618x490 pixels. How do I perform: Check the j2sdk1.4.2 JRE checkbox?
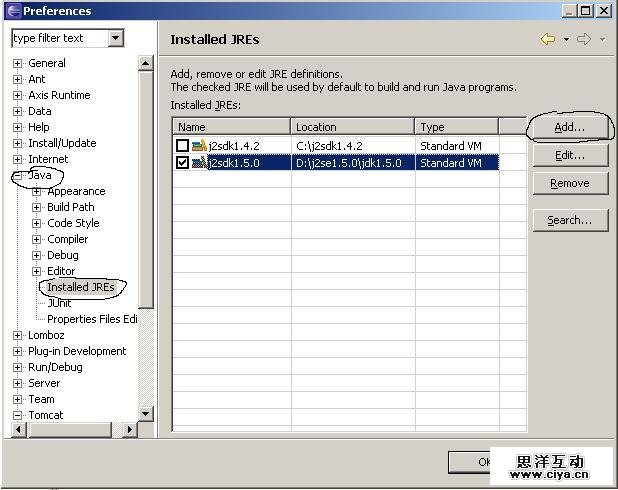(x=182, y=146)
